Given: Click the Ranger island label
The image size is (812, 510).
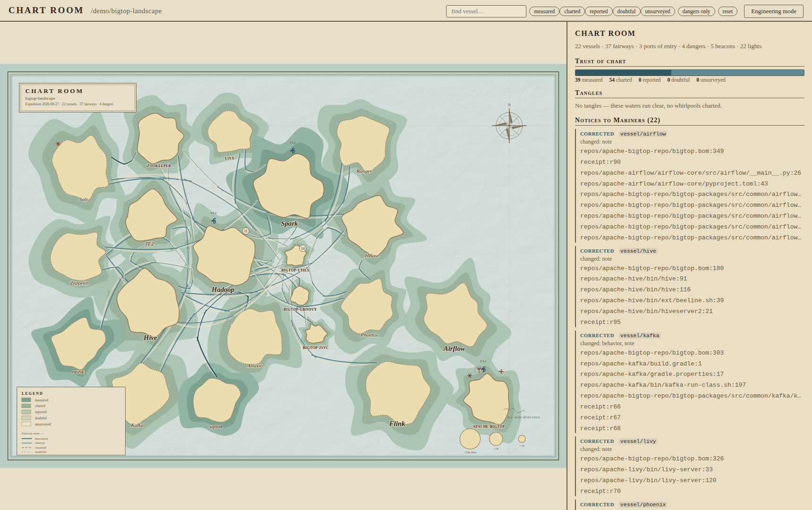Looking at the screenshot, I should (364, 171).
